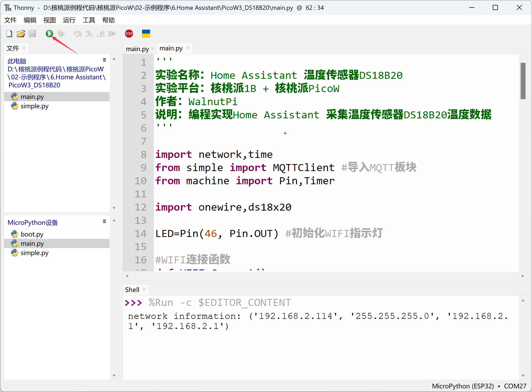The width and height of the screenshot is (532, 392).
Task: Close the Shell panel tab
Action: [145, 289]
